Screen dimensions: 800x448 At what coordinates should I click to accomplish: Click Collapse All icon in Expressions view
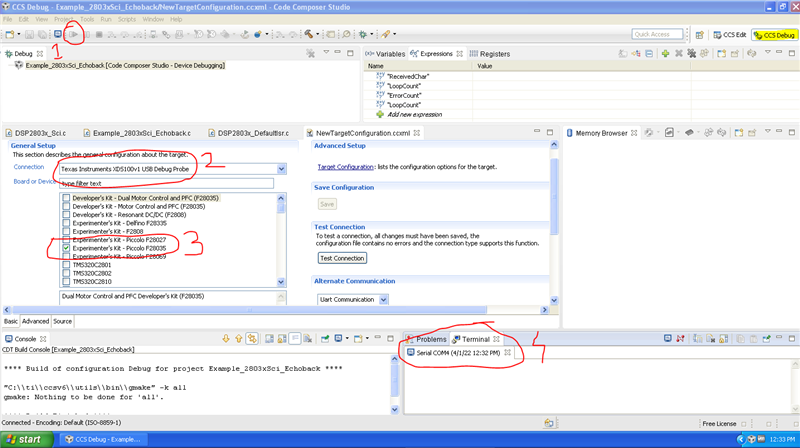(x=649, y=54)
